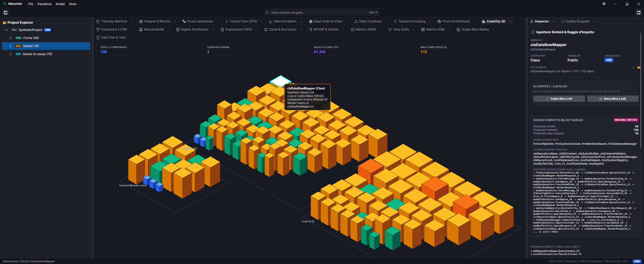
Task: Click the Vista Grafo tab icon
Action: [390, 29]
